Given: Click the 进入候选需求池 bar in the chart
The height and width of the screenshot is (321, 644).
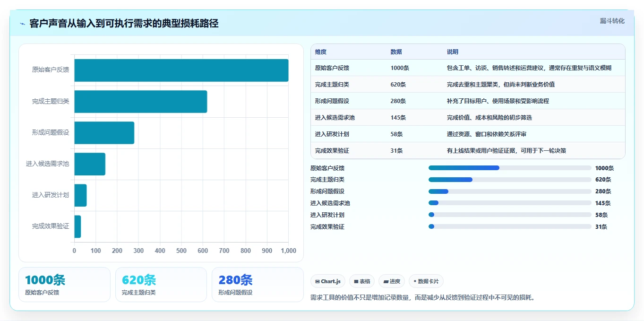Looking at the screenshot, I should (x=90, y=164).
